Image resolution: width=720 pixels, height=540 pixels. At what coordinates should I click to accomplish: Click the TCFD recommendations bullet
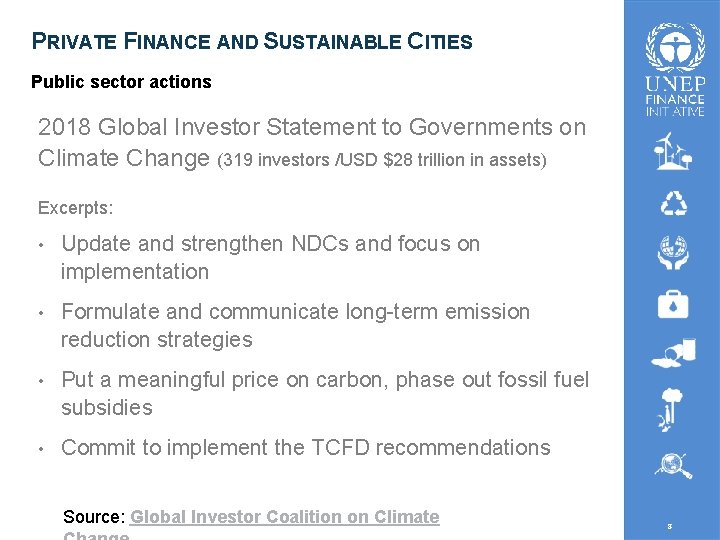click(x=306, y=448)
